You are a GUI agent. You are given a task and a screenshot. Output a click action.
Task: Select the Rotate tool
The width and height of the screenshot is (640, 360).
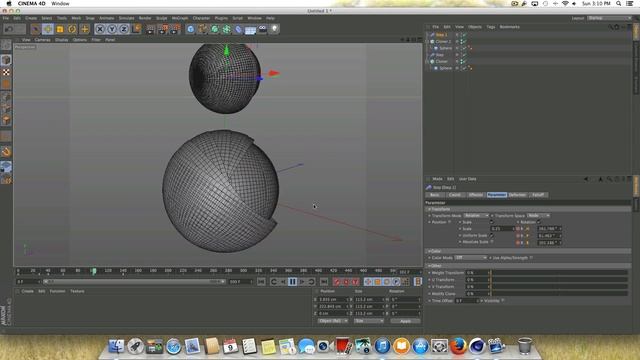point(72,29)
